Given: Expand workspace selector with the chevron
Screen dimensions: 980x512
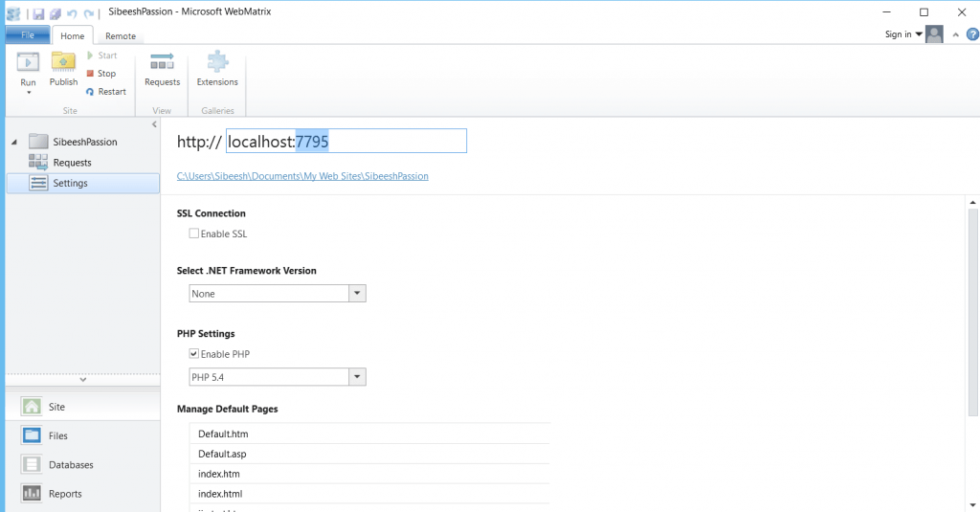Looking at the screenshot, I should 82,380.
